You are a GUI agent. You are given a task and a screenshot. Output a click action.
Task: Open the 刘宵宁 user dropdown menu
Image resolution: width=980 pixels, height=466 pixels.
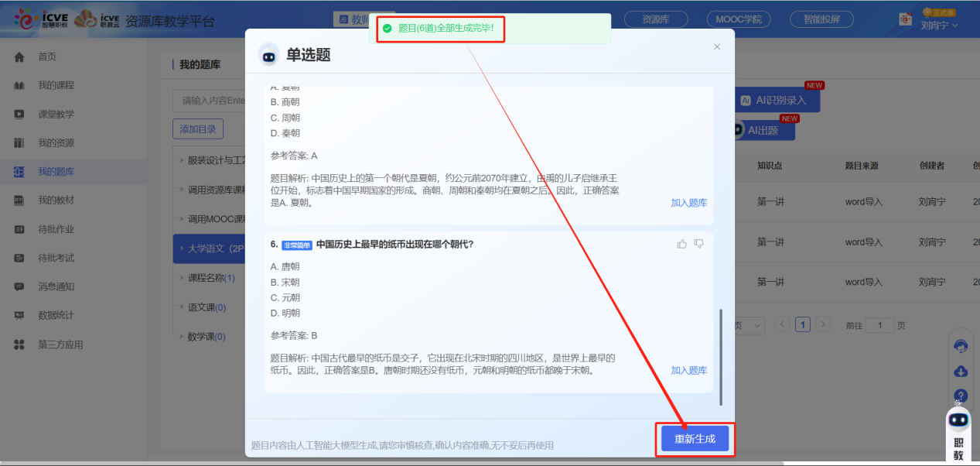[939, 26]
